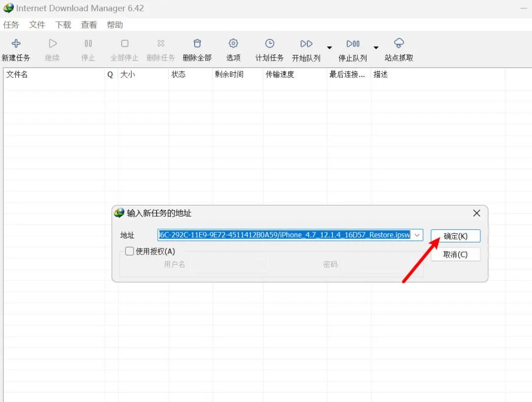Sort by Last Try (最后连接...) column header
Image resolution: width=532 pixels, height=402 pixels.
point(349,74)
